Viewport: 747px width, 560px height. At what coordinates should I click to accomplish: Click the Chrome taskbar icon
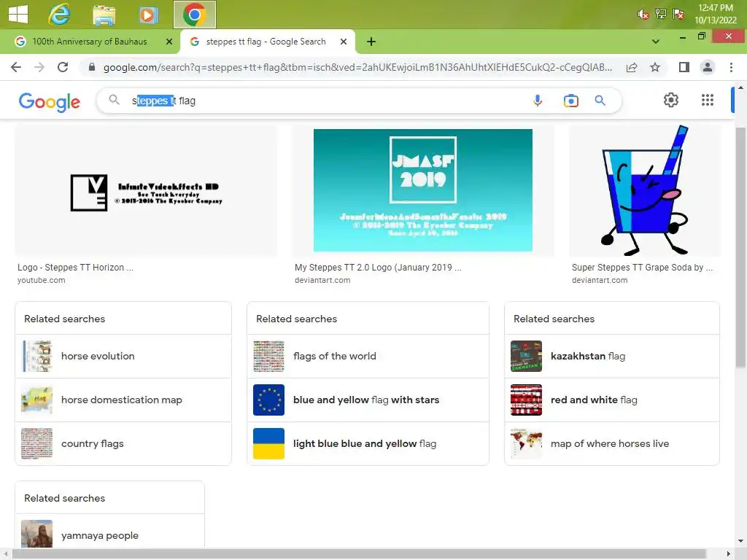(194, 15)
